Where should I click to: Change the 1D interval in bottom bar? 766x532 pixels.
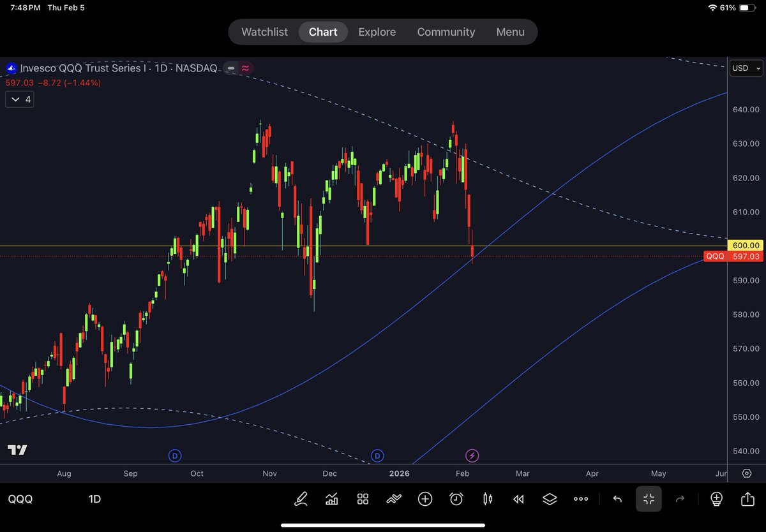coord(94,499)
